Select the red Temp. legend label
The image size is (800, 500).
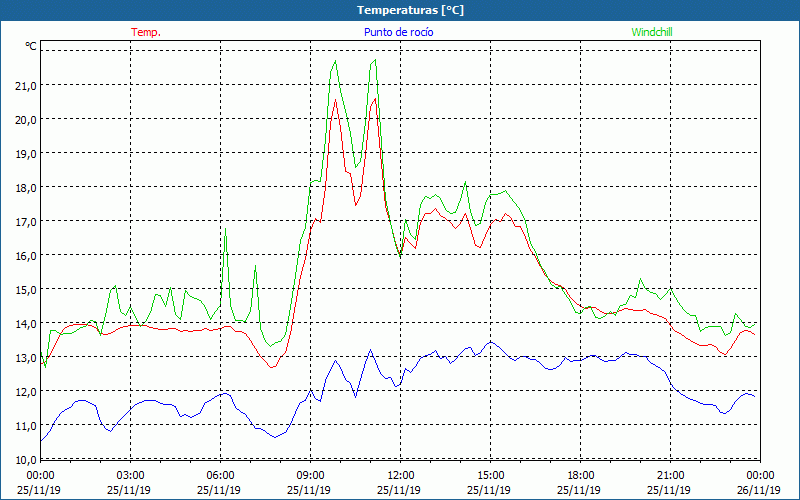tap(146, 32)
